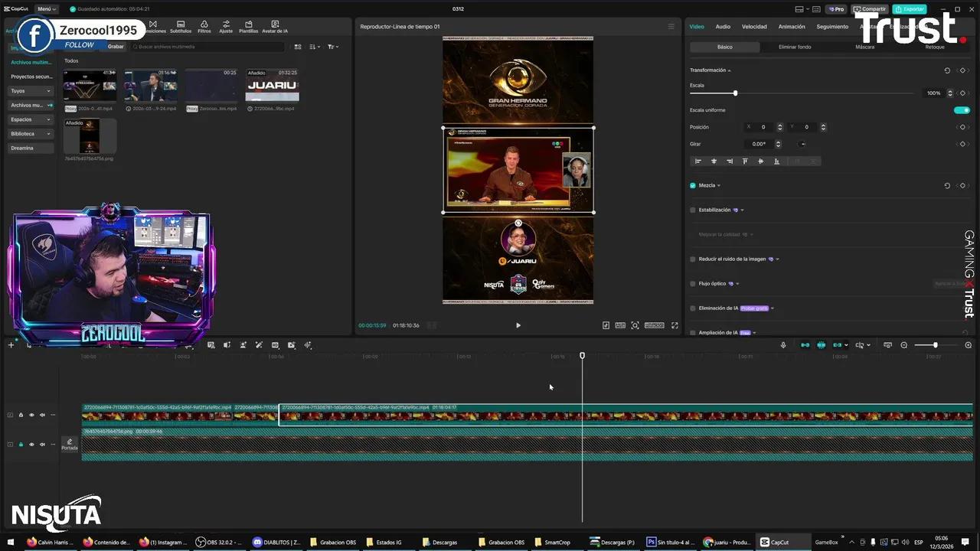This screenshot has height=551, width=980.
Task: Select the Máscara sub-tab
Action: (865, 47)
